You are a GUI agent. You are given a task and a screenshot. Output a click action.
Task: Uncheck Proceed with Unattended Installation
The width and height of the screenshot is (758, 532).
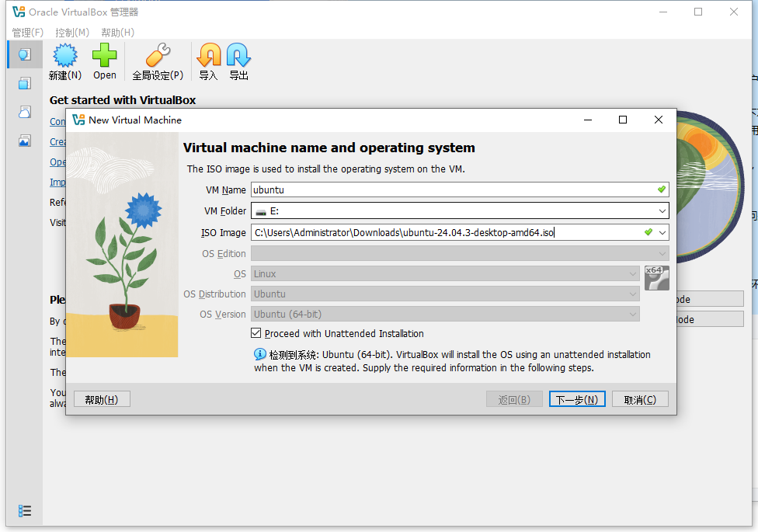pyautogui.click(x=256, y=333)
